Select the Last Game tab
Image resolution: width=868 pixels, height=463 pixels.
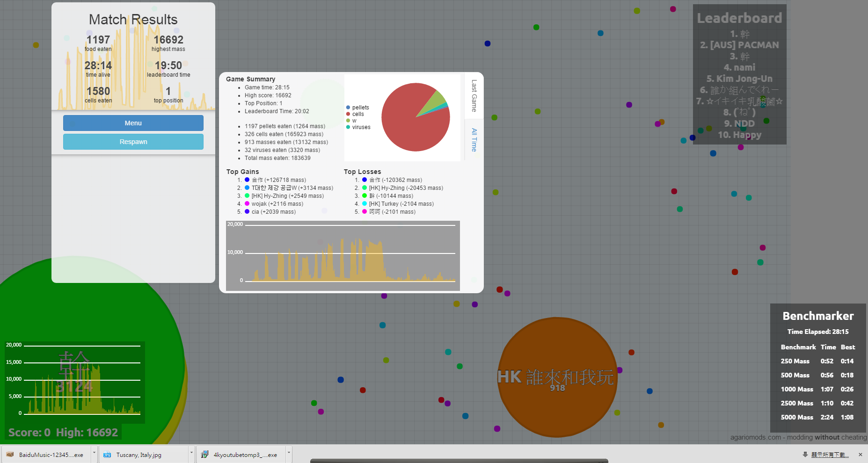tap(474, 94)
